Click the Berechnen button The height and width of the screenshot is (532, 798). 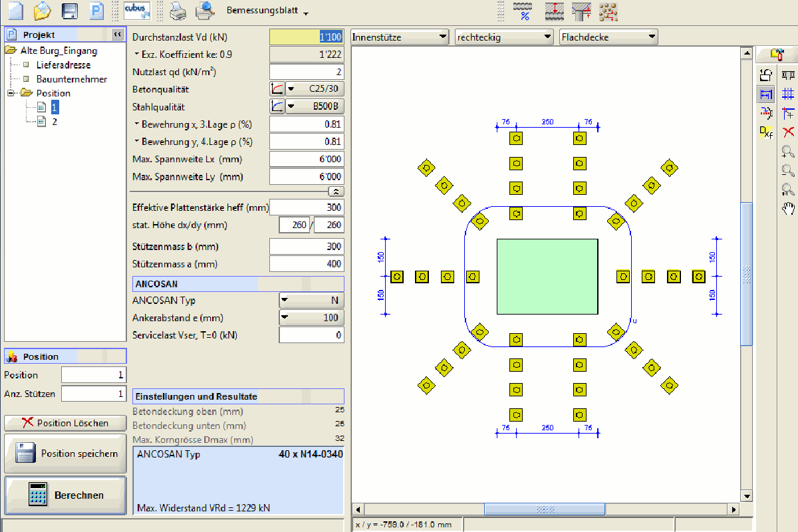coord(65,495)
